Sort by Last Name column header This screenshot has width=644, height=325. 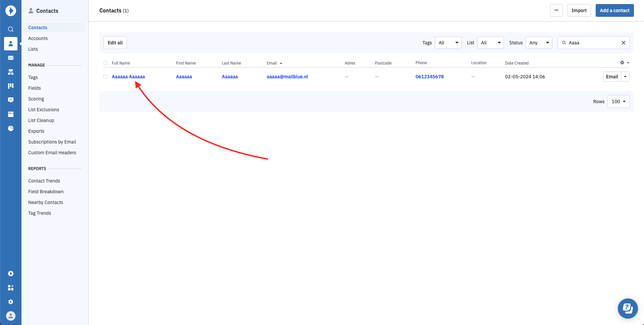[x=231, y=63]
